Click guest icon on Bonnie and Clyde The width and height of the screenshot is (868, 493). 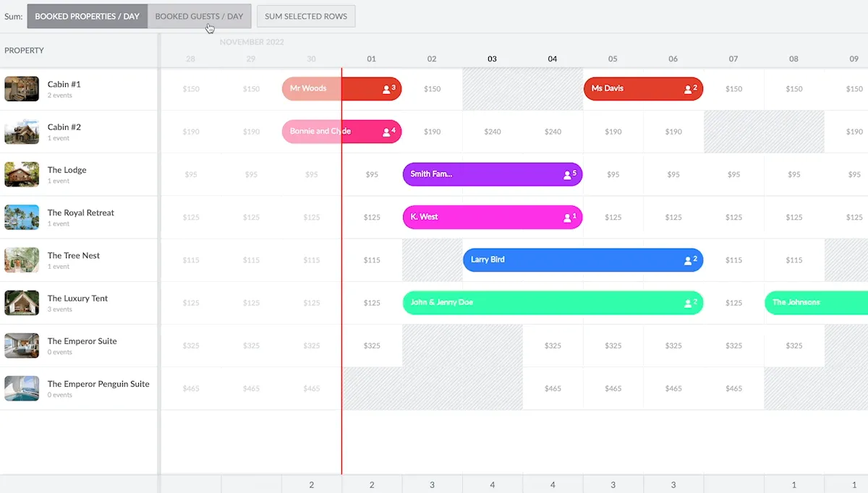[386, 132]
